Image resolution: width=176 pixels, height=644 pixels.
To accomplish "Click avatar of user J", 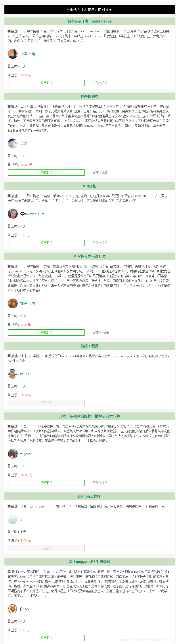I will tap(13, 519).
